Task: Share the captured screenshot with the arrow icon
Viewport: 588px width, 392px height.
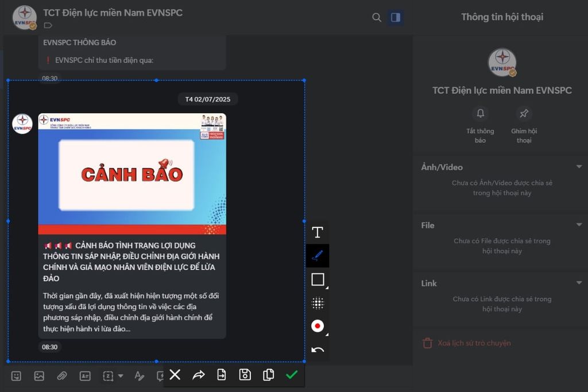Action: pyautogui.click(x=198, y=375)
